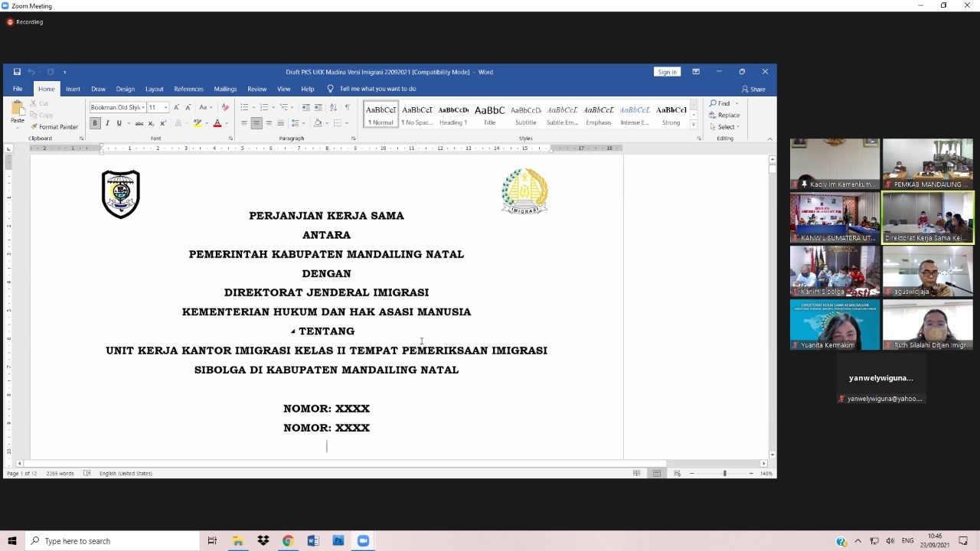Toggle Italic formatting
980x551 pixels.
pos(107,123)
